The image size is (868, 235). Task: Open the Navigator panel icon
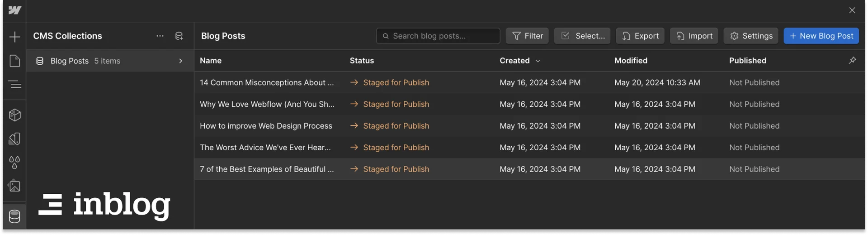click(14, 84)
